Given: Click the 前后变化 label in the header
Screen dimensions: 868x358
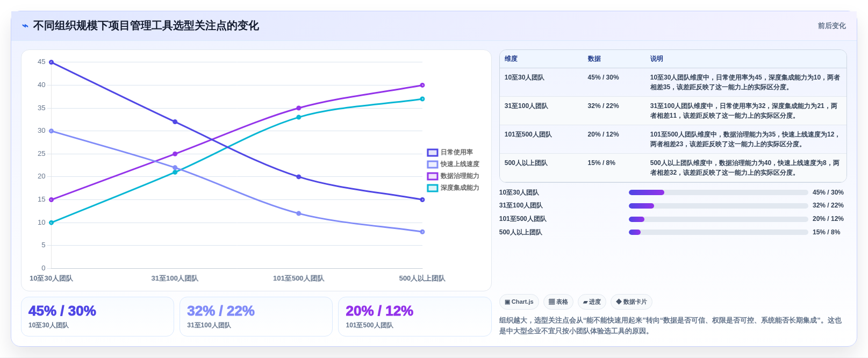Looking at the screenshot, I should (832, 26).
